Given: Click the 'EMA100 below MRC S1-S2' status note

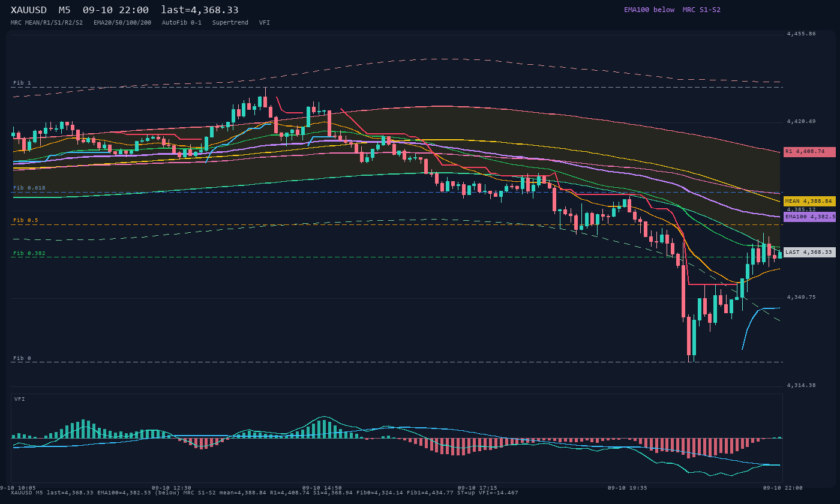Looking at the screenshot, I should click(672, 10).
